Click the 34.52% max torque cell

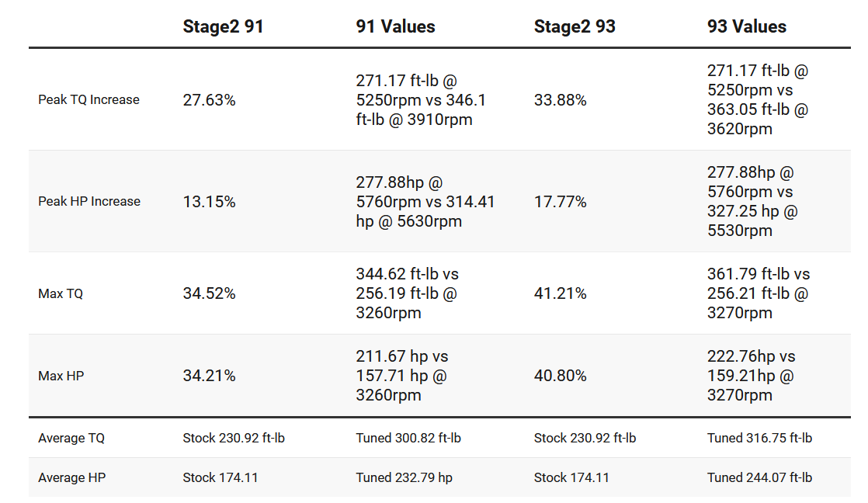pos(209,293)
